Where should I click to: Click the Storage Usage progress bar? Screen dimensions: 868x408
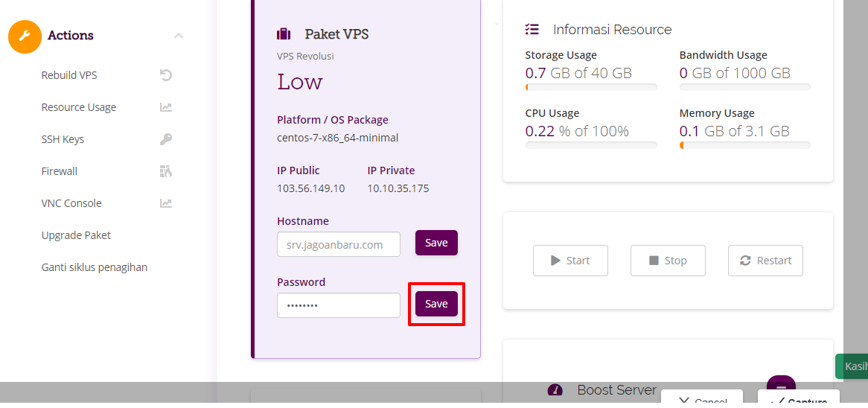point(590,87)
